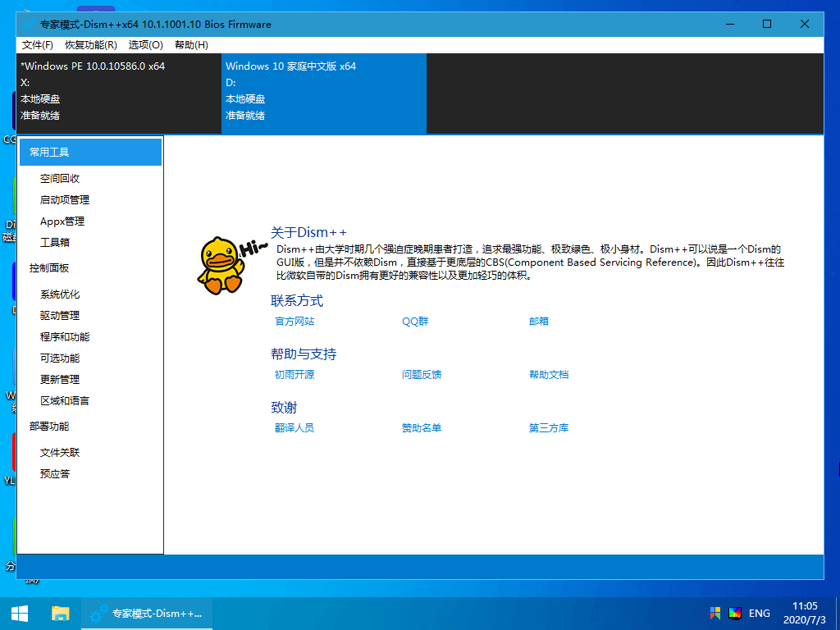
Task: Click the colorful monitor tray icon
Action: [735, 614]
